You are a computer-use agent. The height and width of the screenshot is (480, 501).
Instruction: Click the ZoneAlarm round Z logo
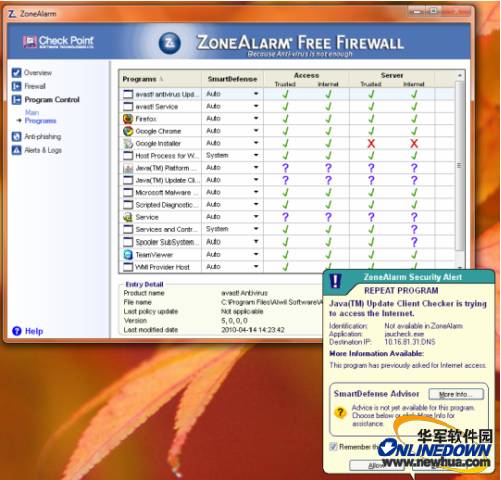tap(170, 43)
